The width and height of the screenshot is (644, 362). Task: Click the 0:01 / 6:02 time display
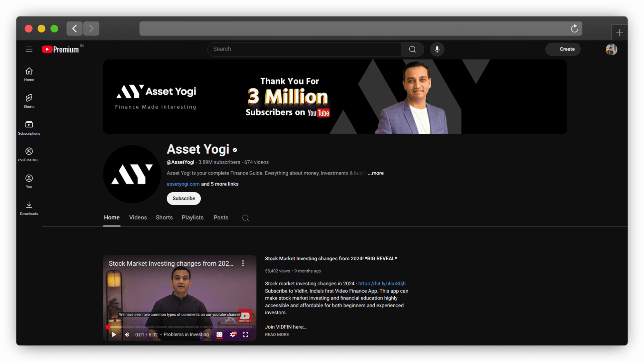point(146,335)
